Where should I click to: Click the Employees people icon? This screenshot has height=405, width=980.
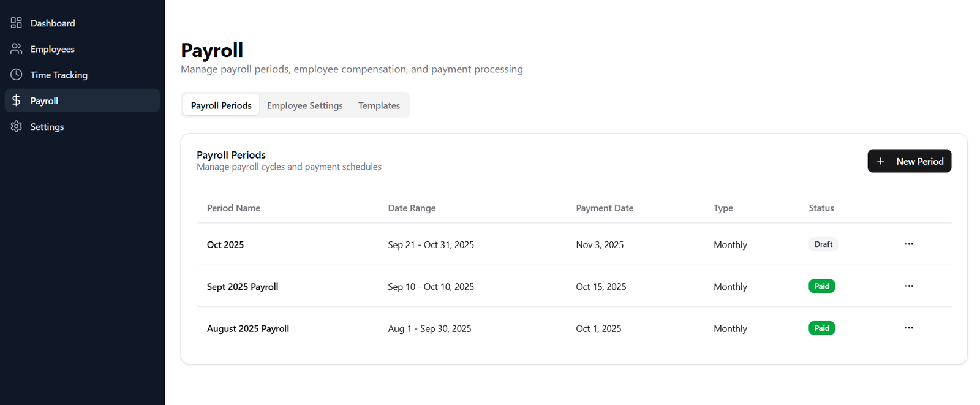click(17, 49)
